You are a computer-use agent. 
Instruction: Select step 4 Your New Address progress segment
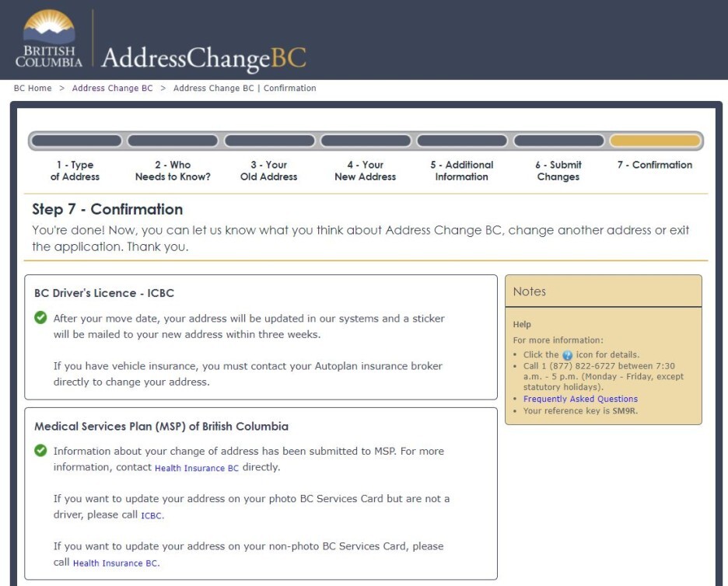click(x=366, y=141)
